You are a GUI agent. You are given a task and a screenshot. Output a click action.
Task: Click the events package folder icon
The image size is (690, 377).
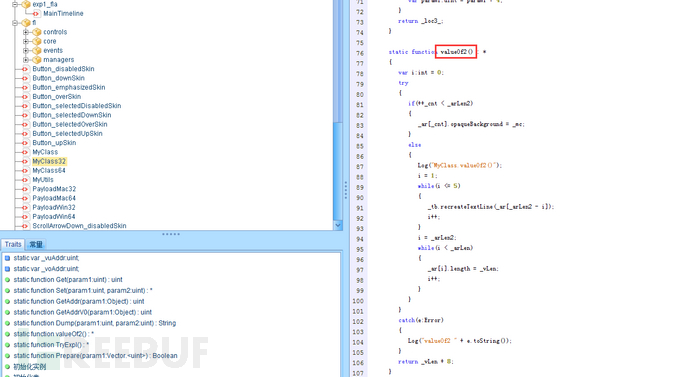click(37, 51)
